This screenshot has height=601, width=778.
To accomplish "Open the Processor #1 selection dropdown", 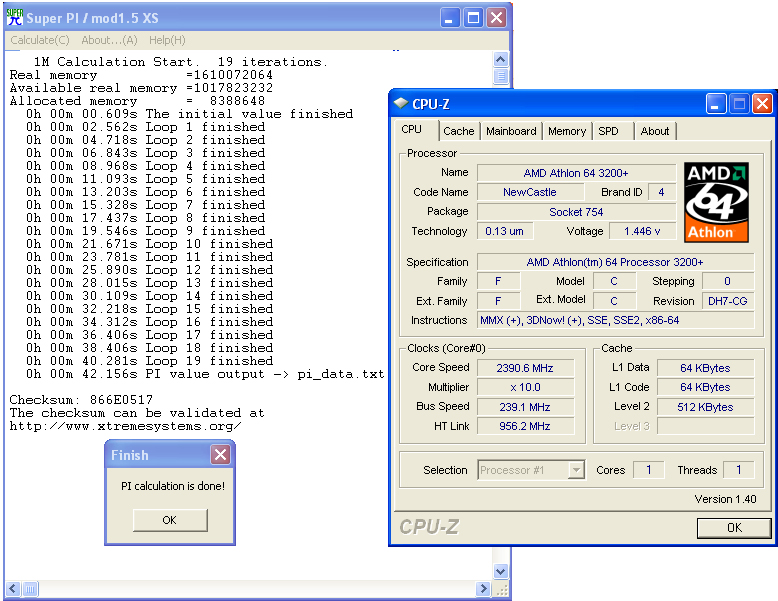I will tap(576, 469).
